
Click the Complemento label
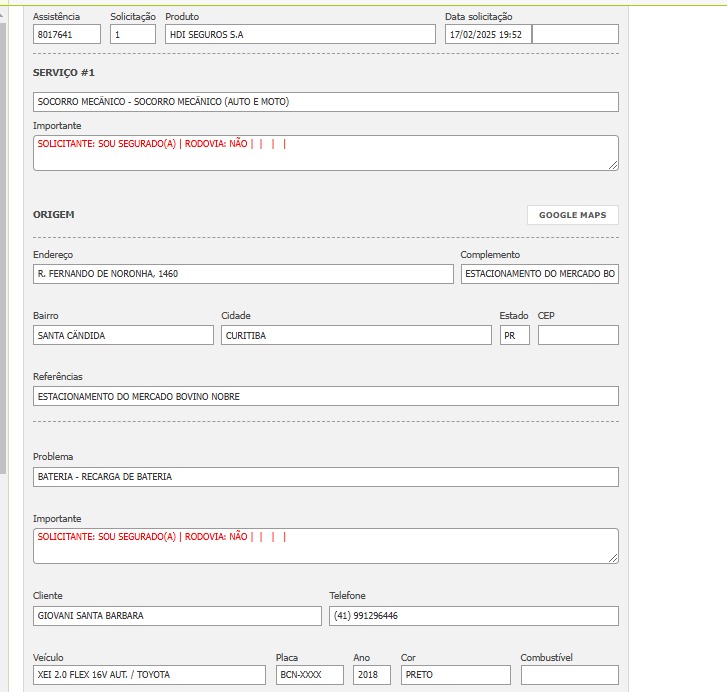coord(490,255)
